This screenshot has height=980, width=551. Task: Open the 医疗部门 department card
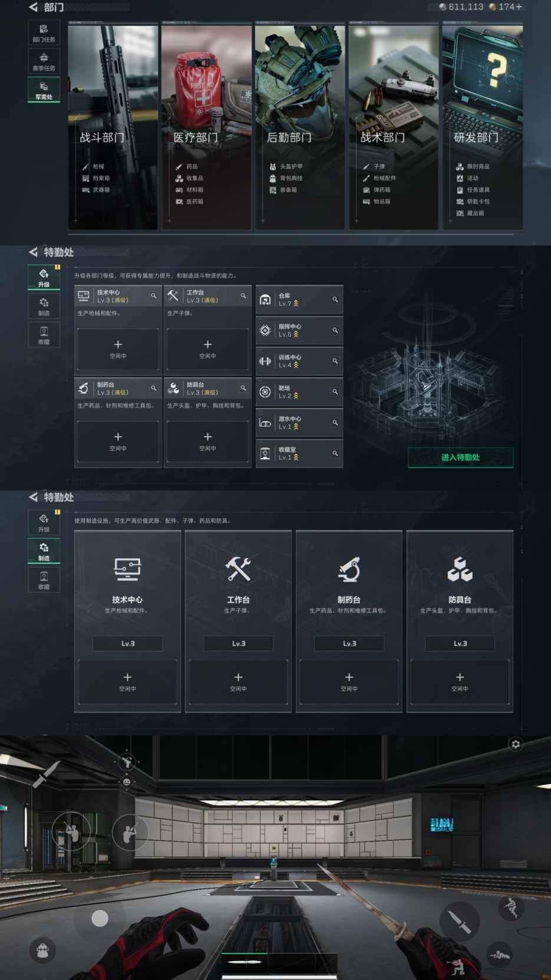pyautogui.click(x=206, y=127)
